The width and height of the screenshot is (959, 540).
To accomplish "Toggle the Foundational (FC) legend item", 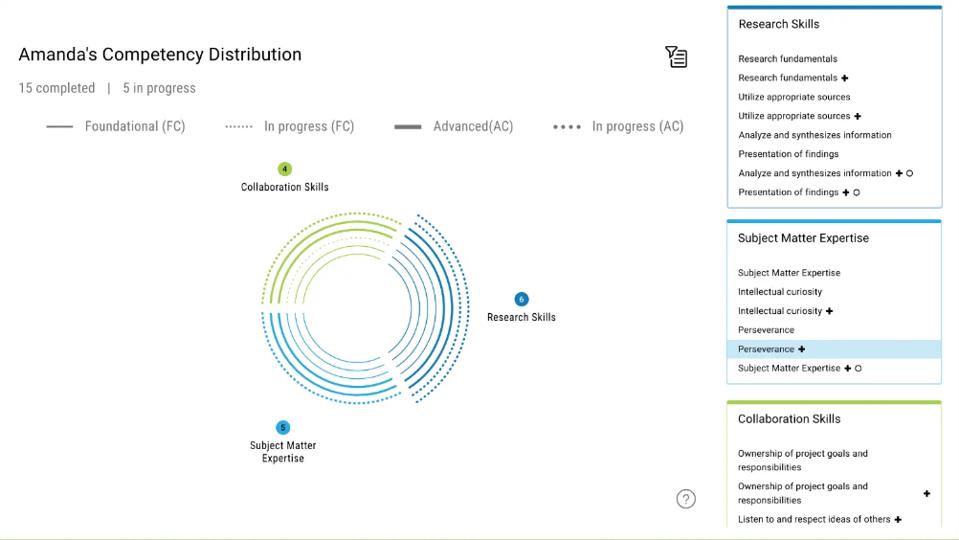I will pos(116,127).
